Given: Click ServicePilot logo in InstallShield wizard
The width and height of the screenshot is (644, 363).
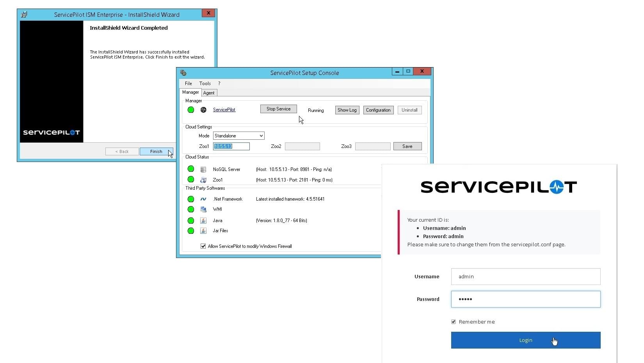Looking at the screenshot, I should (x=52, y=132).
